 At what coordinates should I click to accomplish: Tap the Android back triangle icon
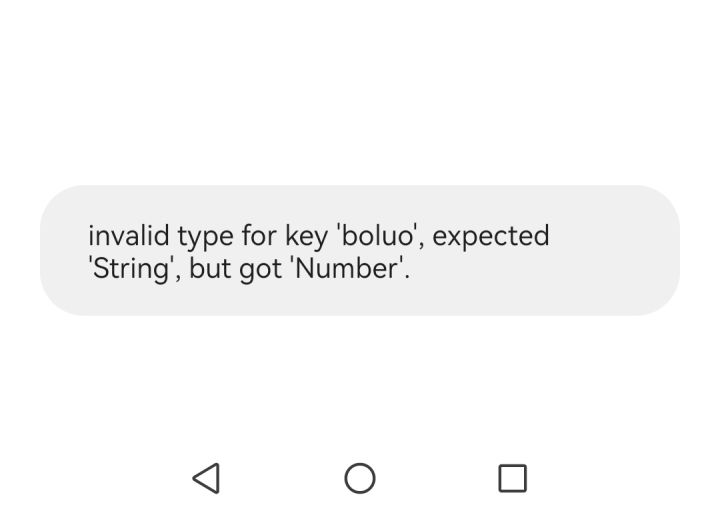coord(206,478)
